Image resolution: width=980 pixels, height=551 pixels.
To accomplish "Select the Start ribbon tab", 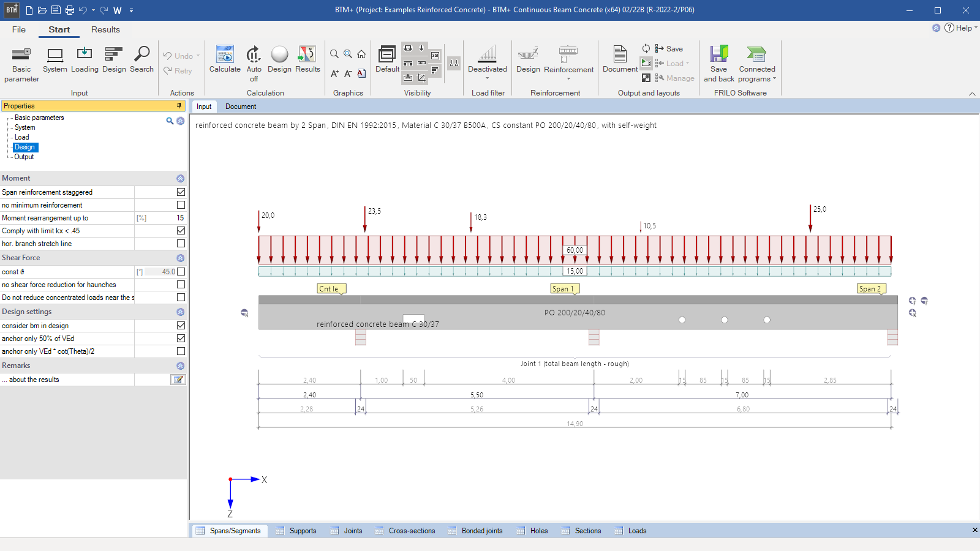I will pos(59,29).
